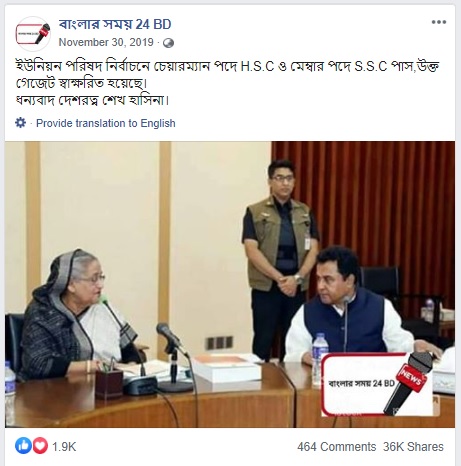
Task: Click the Bengali post caption text
Action: tap(227, 83)
